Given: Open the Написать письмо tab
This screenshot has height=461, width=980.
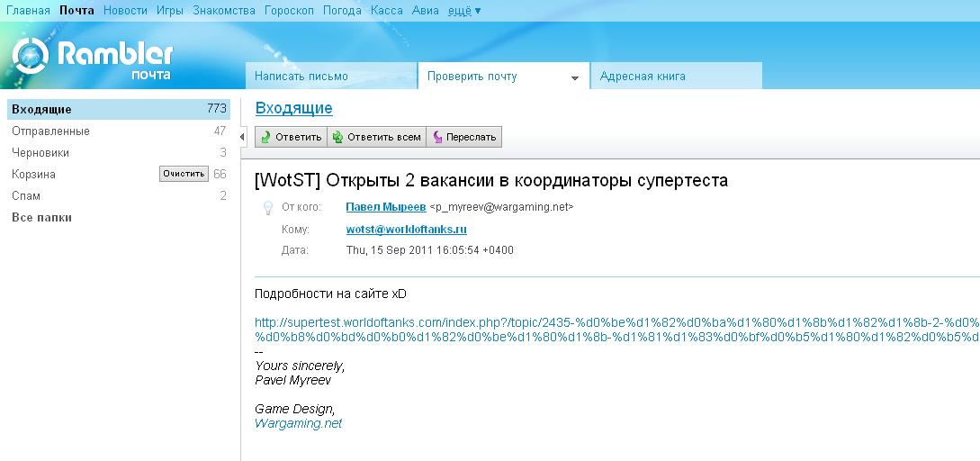Looking at the screenshot, I should point(331,77).
